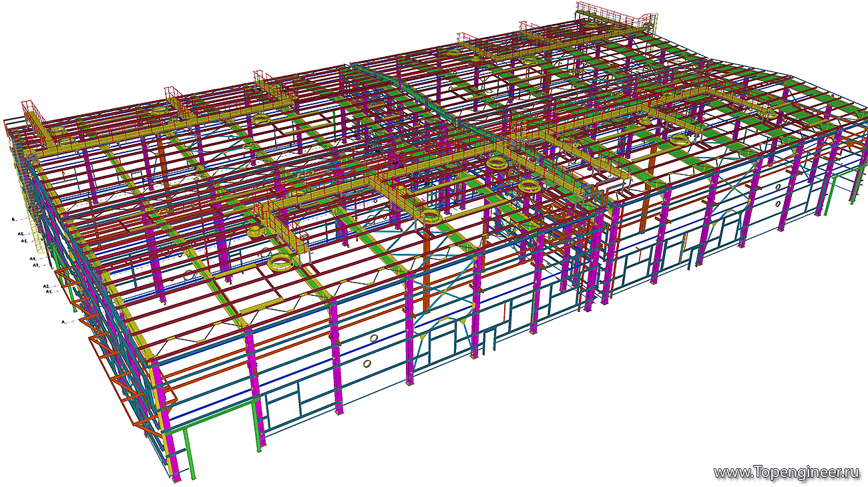The width and height of the screenshot is (868, 487).
Task: Click the grid axis label A3
Action: tap(36, 265)
